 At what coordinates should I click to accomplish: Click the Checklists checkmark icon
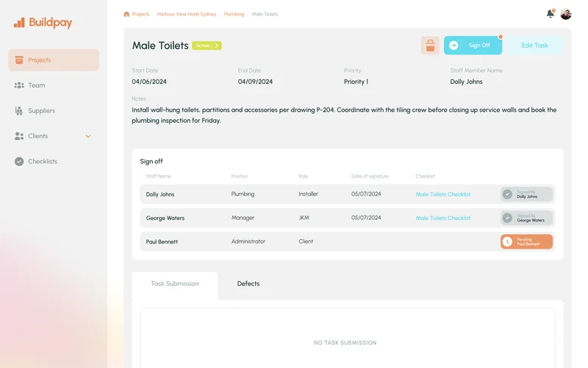click(19, 161)
